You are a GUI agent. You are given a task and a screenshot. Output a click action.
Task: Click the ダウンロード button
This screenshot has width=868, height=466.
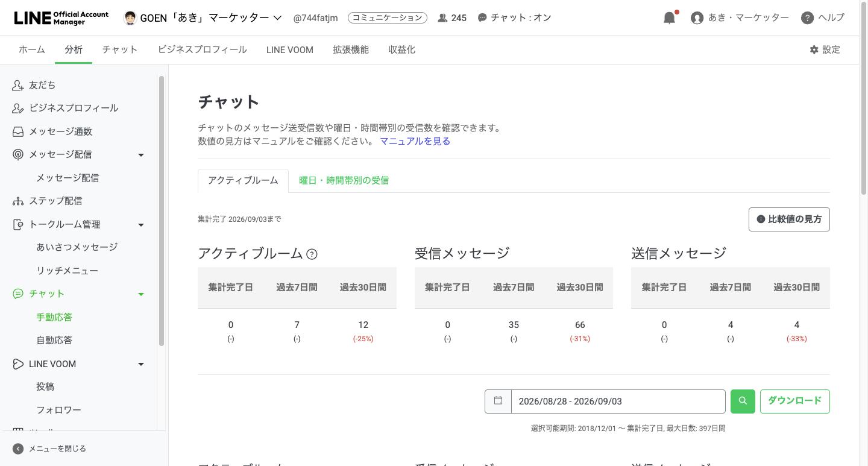pyautogui.click(x=795, y=401)
